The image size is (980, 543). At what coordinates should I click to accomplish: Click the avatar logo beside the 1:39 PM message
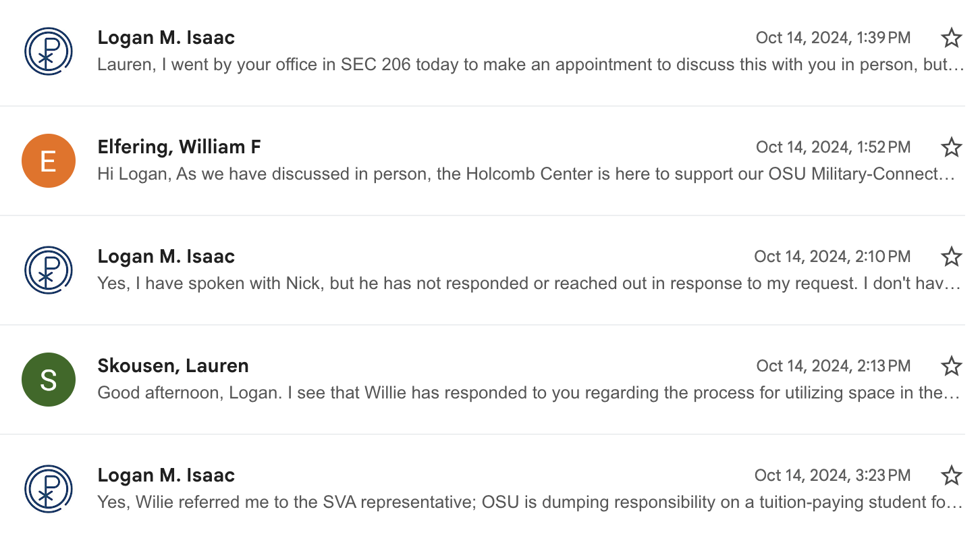tap(48, 51)
